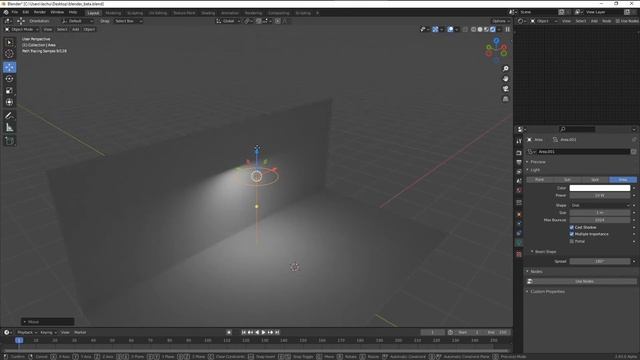The width and height of the screenshot is (640, 360).
Task: Open the Object Data (light) properties tab
Action: [519, 242]
